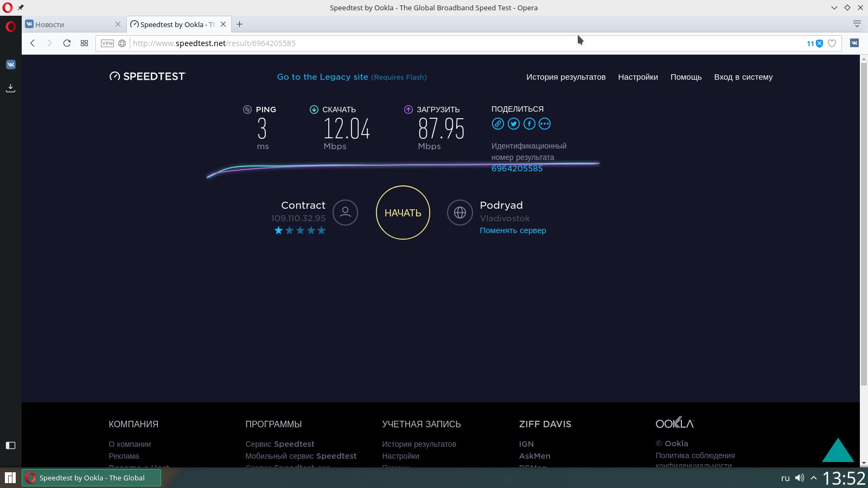The height and width of the screenshot is (488, 868).
Task: Share the result on Facebook
Action: click(529, 124)
